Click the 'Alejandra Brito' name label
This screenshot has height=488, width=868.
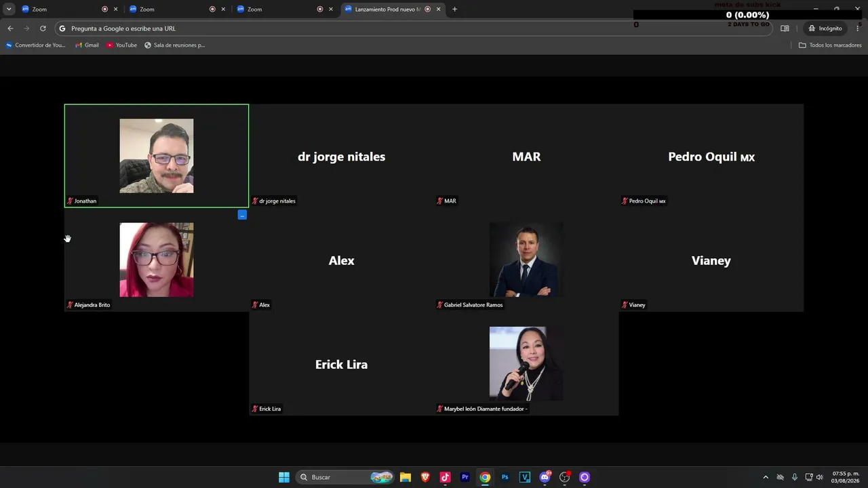click(x=92, y=305)
